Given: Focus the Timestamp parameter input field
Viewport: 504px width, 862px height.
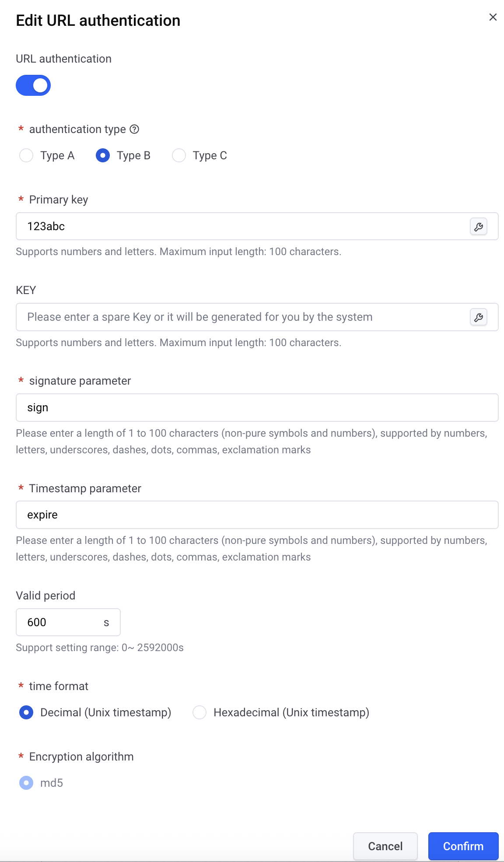Looking at the screenshot, I should 257,515.
